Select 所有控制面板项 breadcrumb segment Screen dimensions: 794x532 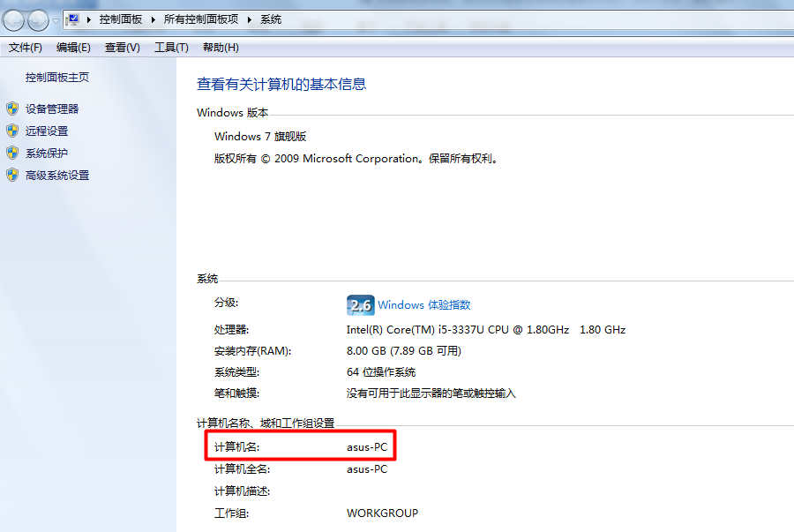[201, 19]
